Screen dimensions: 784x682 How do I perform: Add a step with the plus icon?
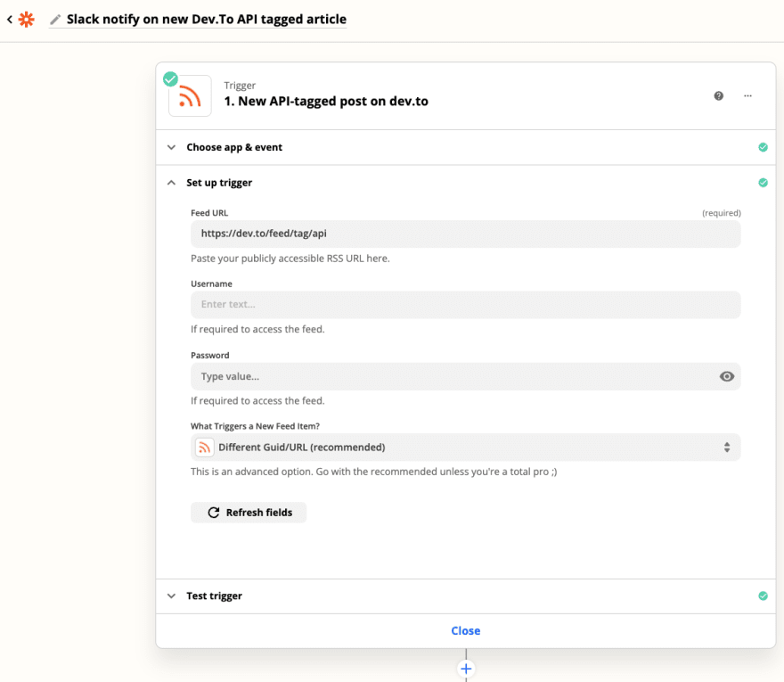click(466, 669)
